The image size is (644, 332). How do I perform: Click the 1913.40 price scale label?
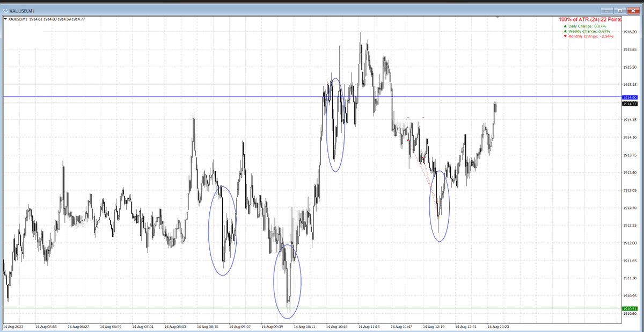click(630, 172)
